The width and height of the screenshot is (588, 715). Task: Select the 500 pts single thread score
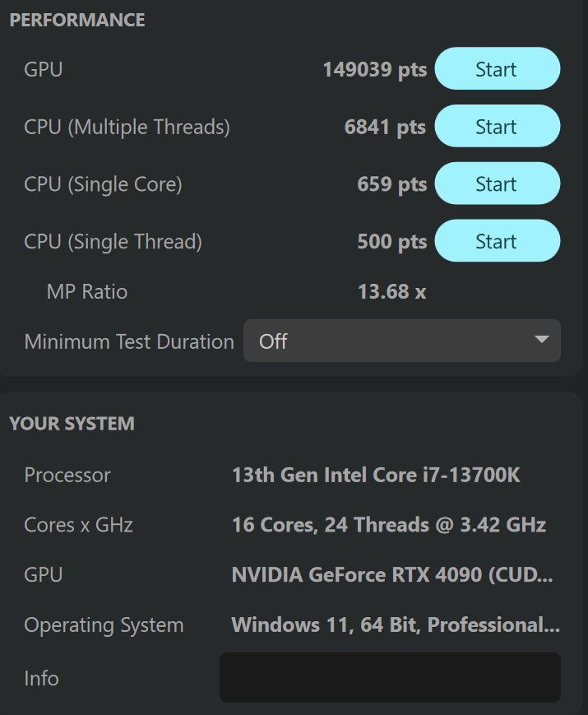[392, 242]
